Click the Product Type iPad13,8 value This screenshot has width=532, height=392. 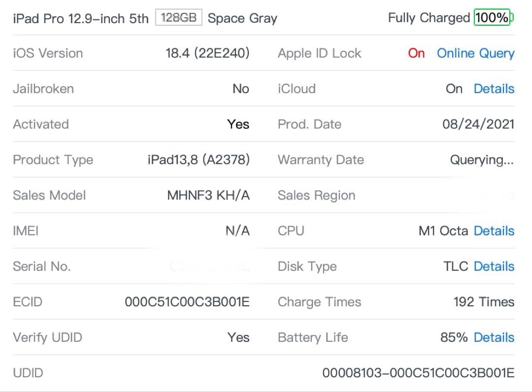pyautogui.click(x=199, y=160)
